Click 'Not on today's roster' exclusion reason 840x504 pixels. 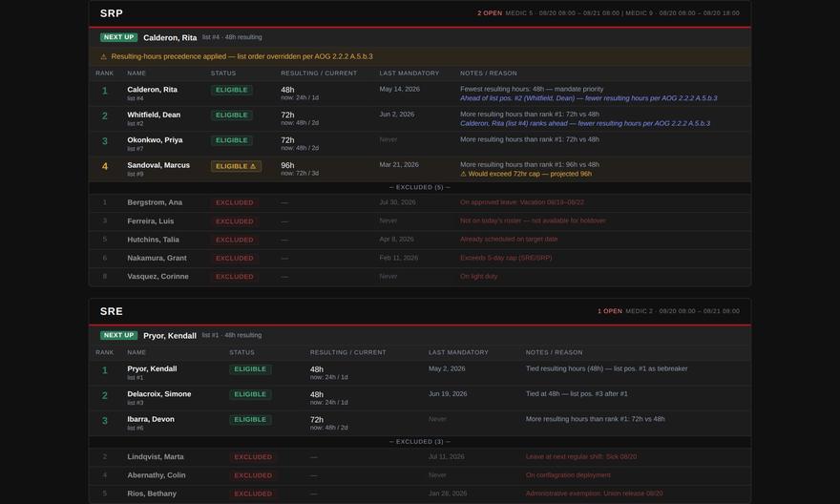533,220
